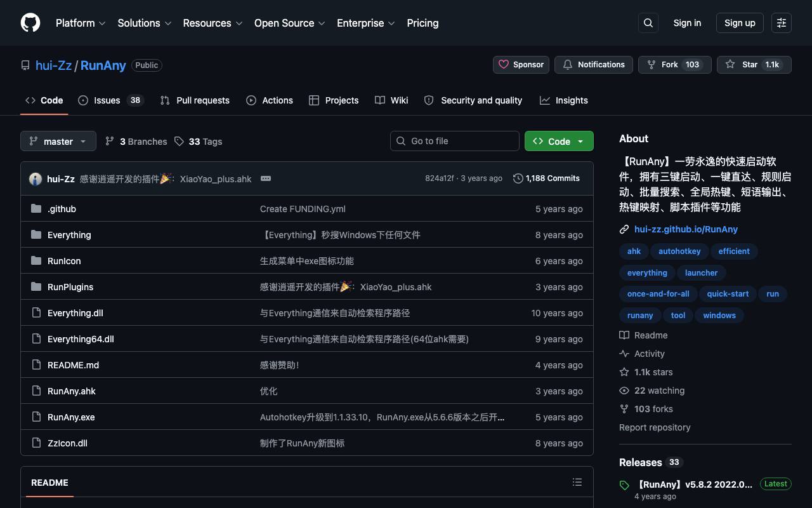Expand the Solutions menu
812x508 pixels.
145,23
